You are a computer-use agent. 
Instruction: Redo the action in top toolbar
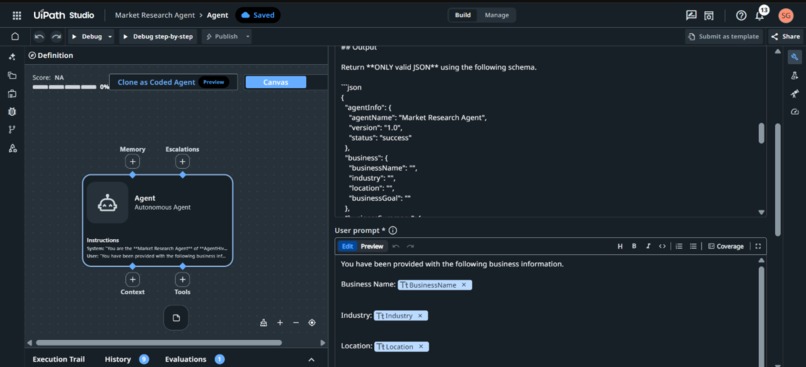[56, 36]
